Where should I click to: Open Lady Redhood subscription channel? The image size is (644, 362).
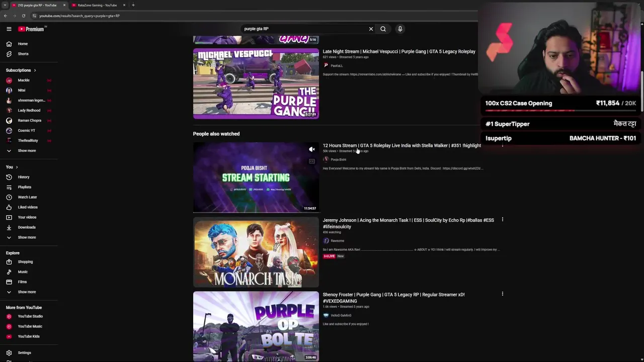[29, 110]
